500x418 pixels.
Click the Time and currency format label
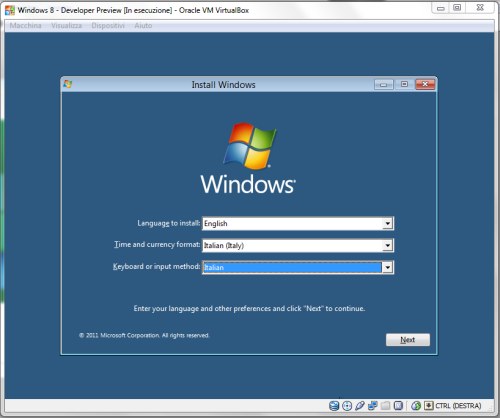click(157, 245)
